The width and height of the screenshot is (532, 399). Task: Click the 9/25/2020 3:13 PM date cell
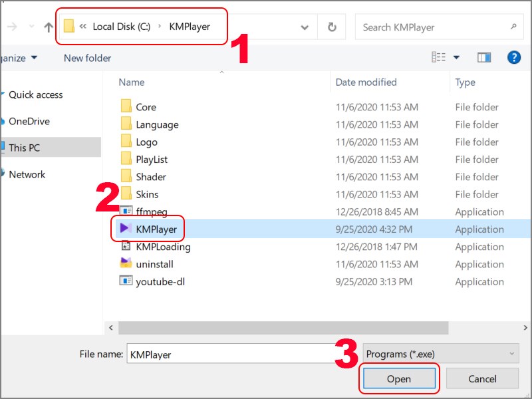point(374,282)
